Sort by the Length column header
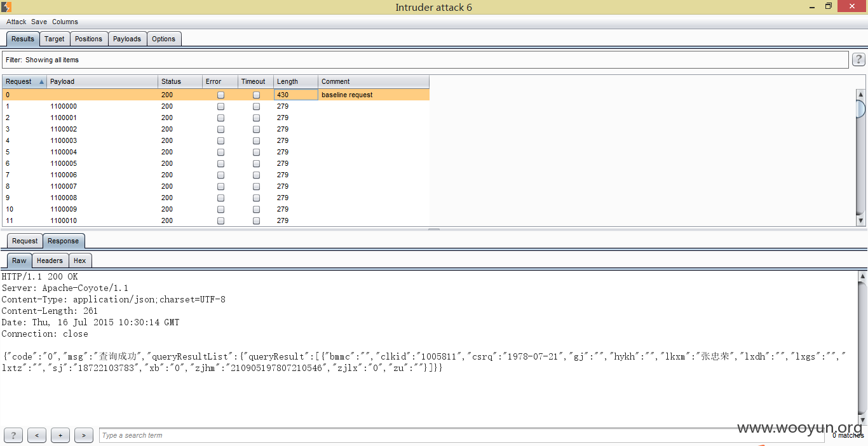 pos(295,81)
